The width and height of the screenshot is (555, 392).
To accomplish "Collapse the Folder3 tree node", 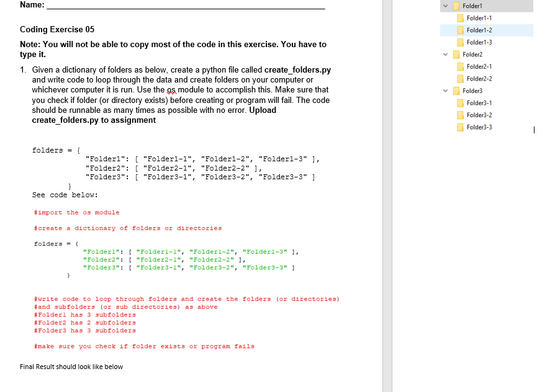I will click(x=444, y=91).
